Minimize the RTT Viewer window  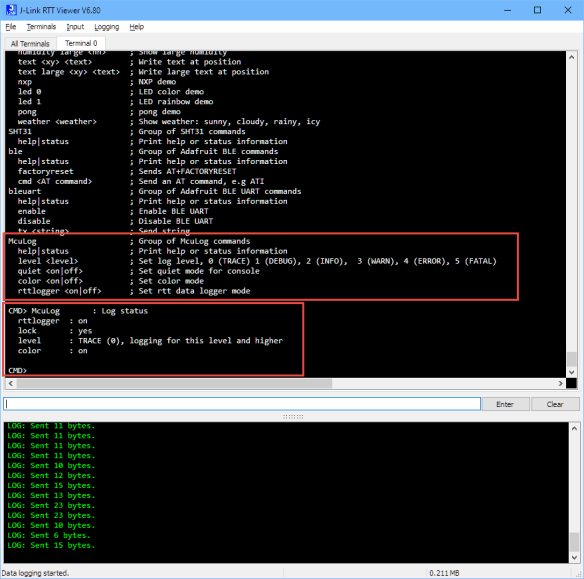pyautogui.click(x=507, y=10)
